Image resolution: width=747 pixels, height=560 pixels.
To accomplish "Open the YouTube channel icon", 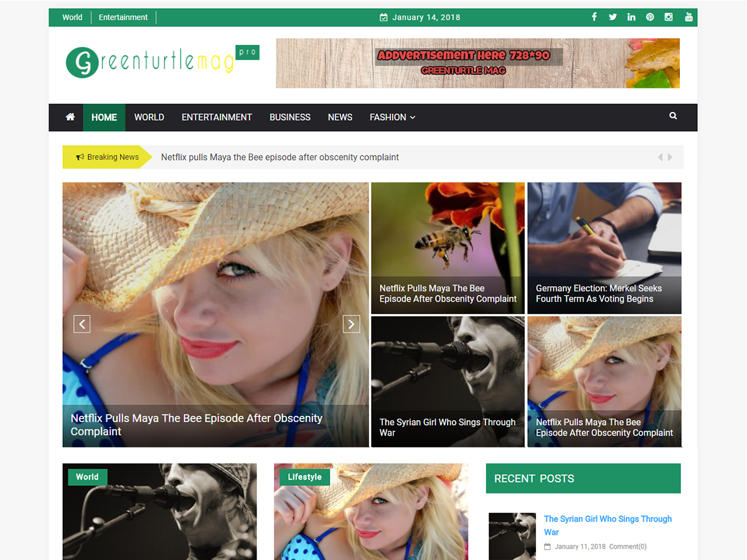I will click(688, 17).
